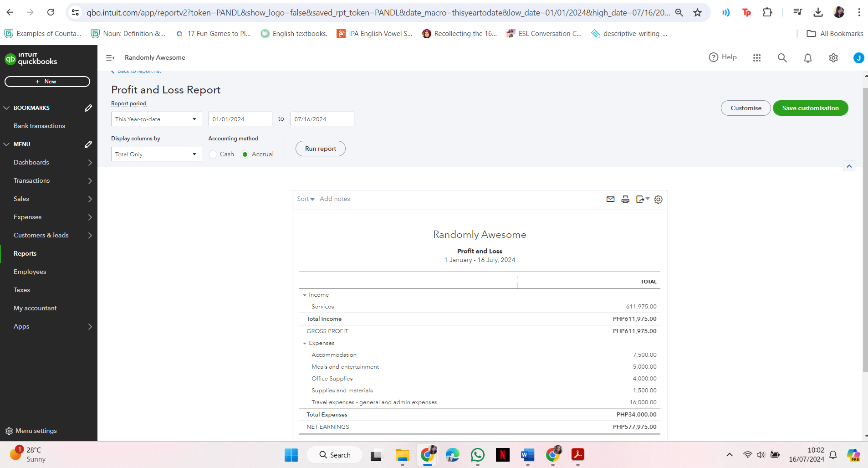Click the search magnifier in QuickBooks header
This screenshot has width=868, height=468.
782,58
